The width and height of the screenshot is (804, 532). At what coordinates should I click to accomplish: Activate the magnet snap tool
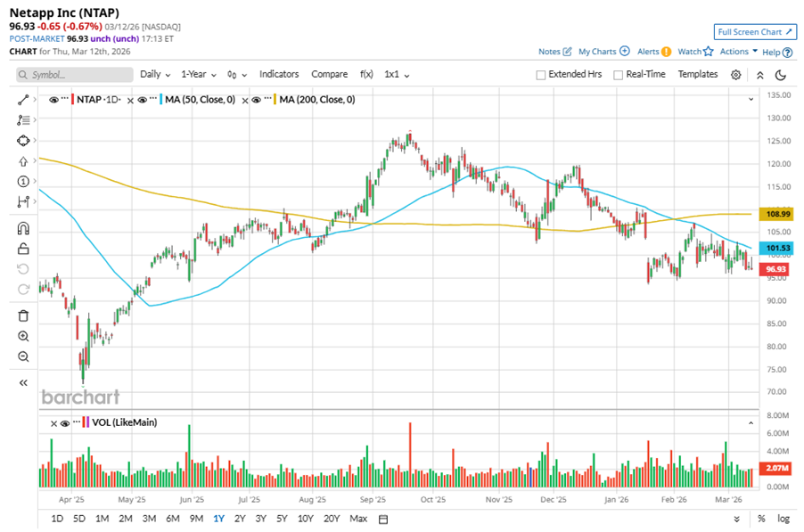[x=23, y=228]
